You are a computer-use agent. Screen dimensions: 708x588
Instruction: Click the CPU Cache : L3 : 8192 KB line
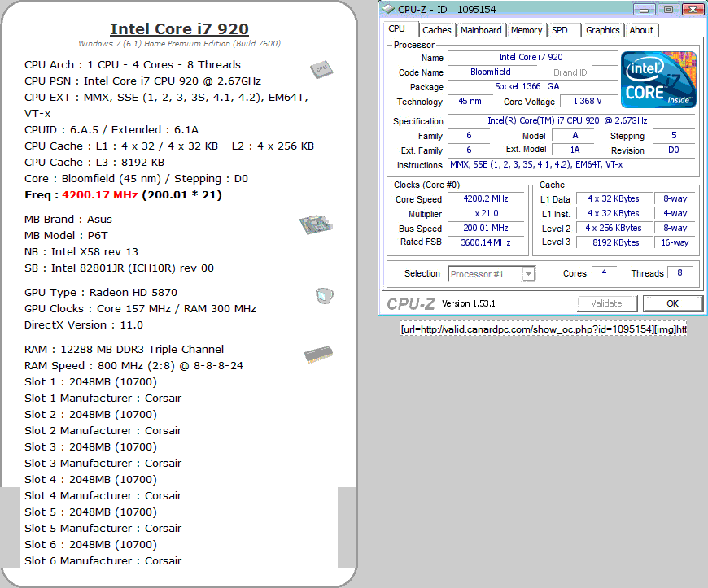[94, 163]
